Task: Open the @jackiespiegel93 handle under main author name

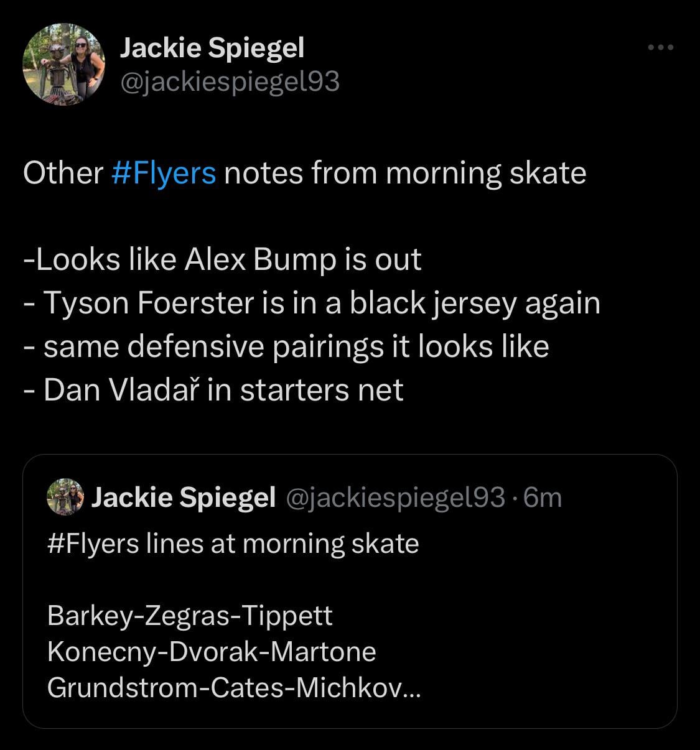Action: pos(229,81)
